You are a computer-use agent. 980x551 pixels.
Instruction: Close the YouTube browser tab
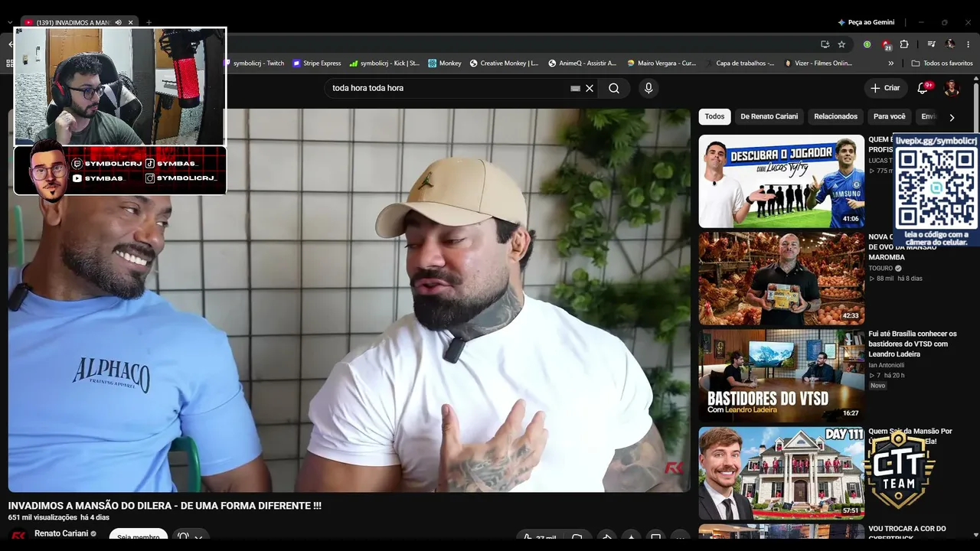tap(131, 22)
